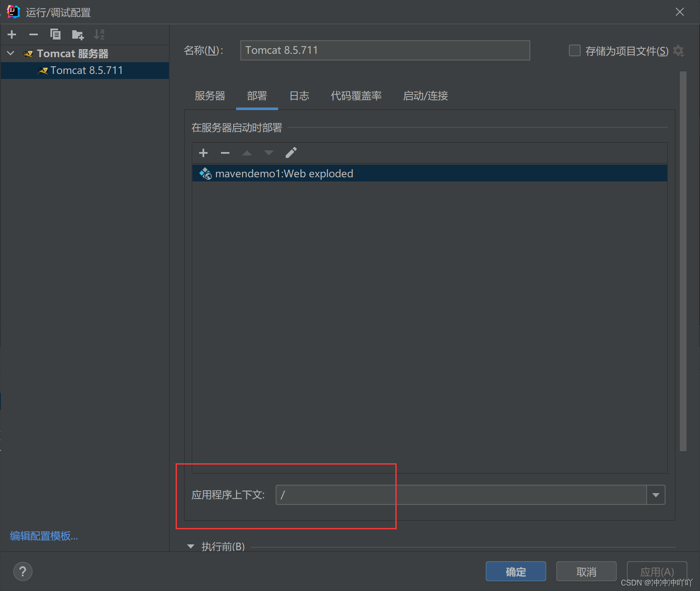Image resolution: width=700 pixels, height=591 pixels.
Task: Open the help question mark
Action: coord(23,571)
